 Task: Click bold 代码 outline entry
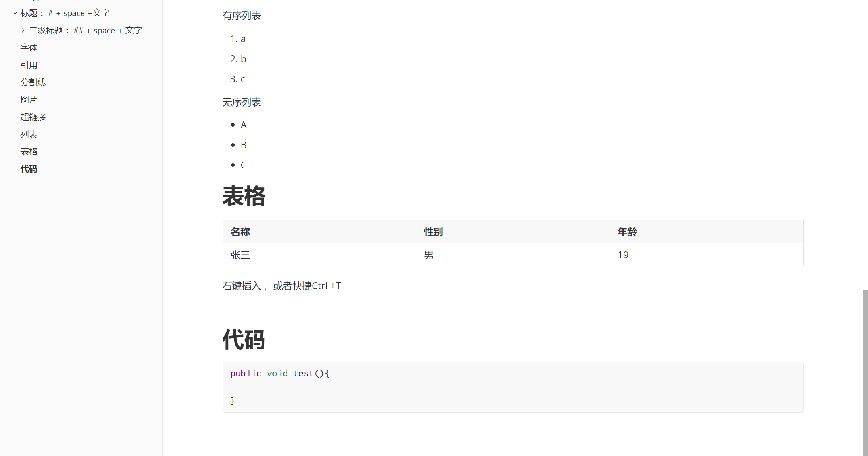[x=29, y=169]
